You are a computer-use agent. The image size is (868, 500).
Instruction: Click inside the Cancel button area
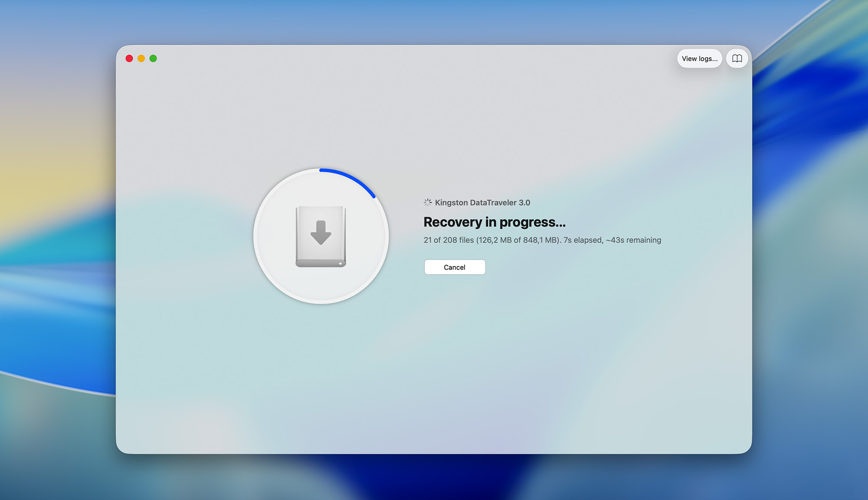pyautogui.click(x=454, y=267)
